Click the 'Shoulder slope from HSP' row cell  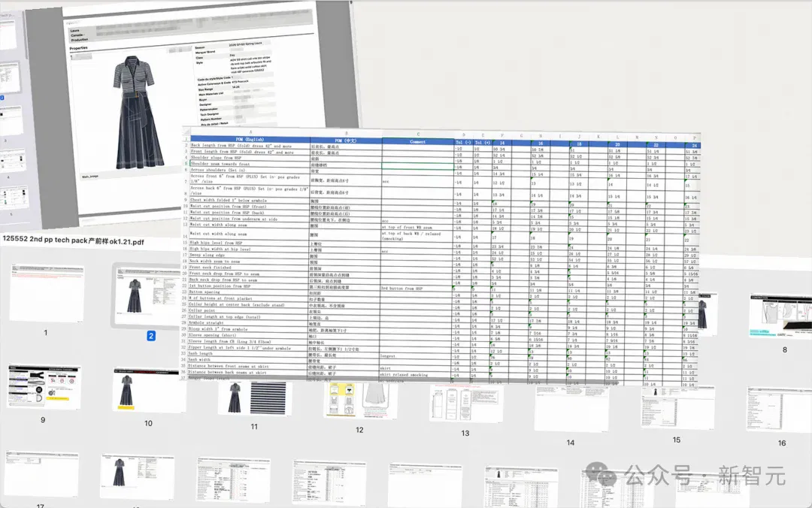[250, 157]
